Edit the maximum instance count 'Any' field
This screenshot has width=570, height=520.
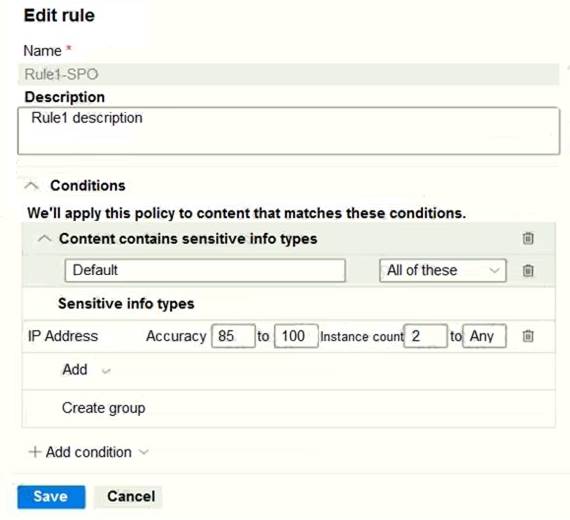[484, 336]
